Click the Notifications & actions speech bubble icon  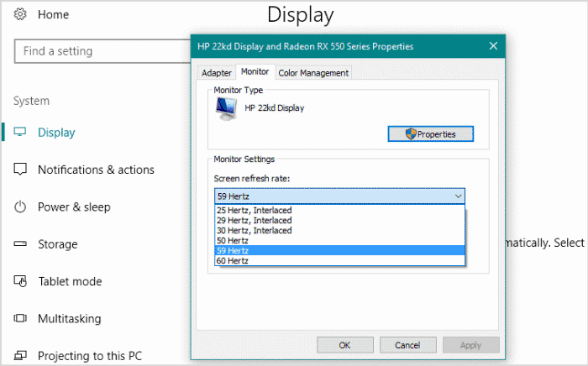pyautogui.click(x=20, y=170)
